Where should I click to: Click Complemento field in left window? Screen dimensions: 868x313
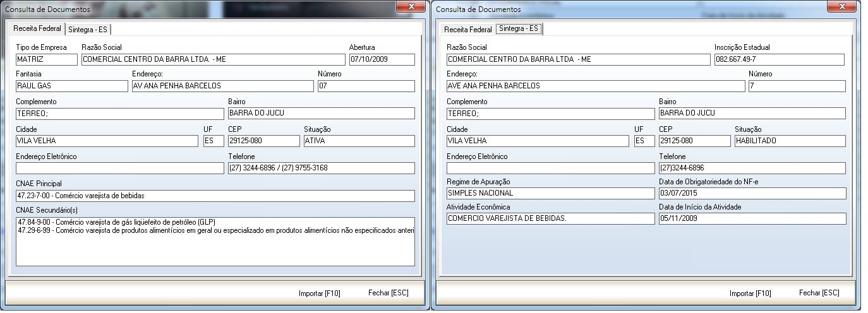(x=120, y=114)
